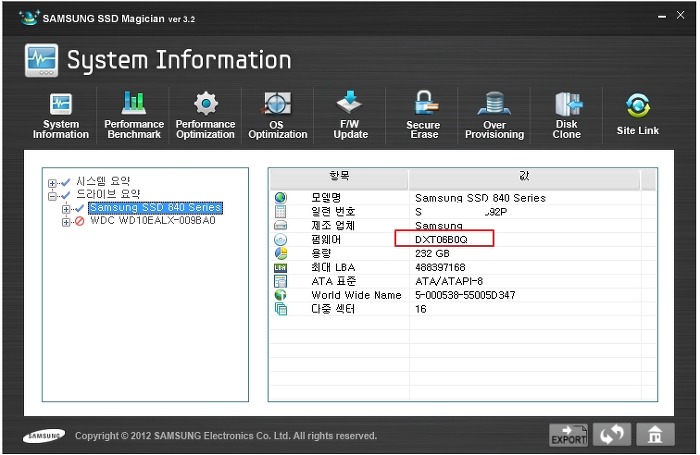Click the globe icon beside World Wide Name

point(280,295)
